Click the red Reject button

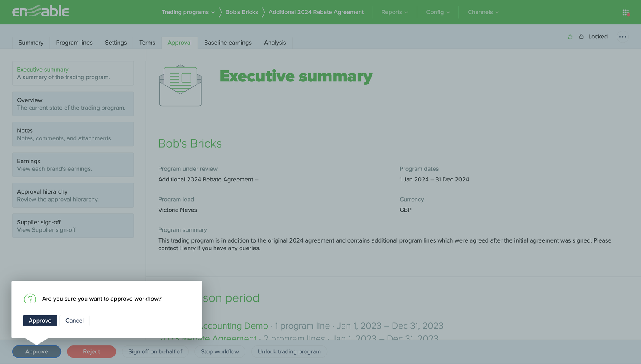click(x=92, y=351)
